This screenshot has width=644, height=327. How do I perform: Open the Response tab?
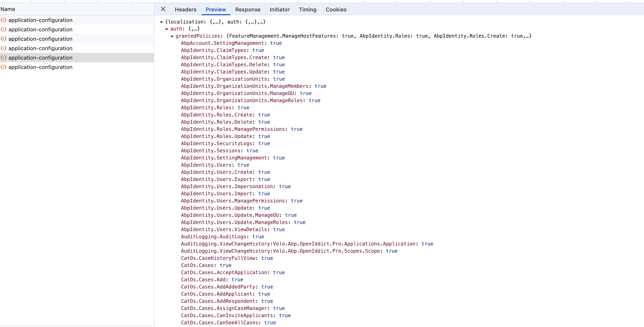pyautogui.click(x=248, y=9)
